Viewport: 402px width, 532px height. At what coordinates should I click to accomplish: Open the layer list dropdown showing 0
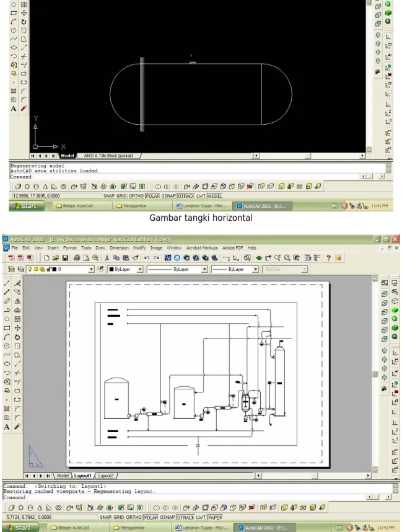91,269
